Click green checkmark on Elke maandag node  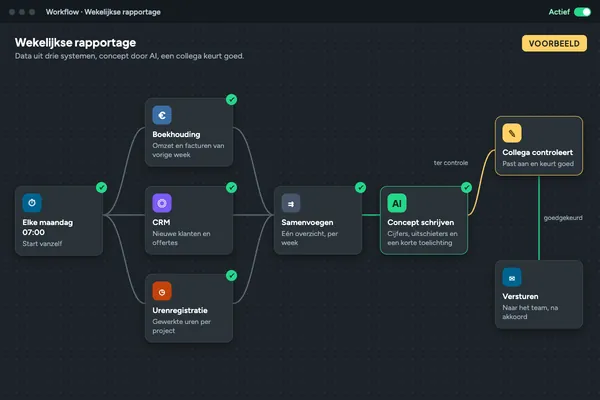click(x=101, y=188)
